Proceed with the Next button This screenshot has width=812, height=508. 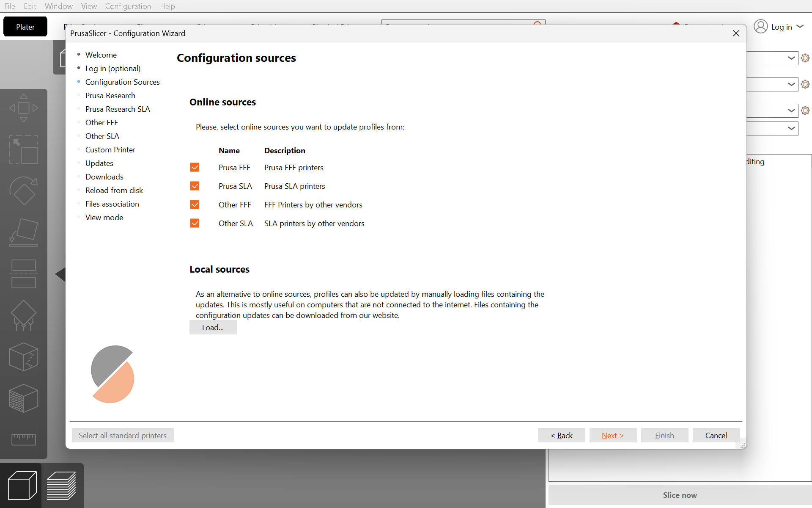[613, 435]
